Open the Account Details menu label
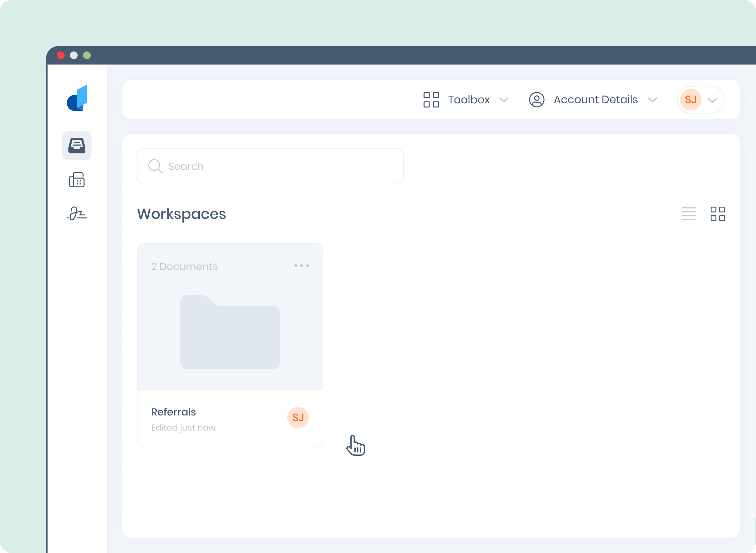Image resolution: width=756 pixels, height=553 pixels. coord(595,100)
